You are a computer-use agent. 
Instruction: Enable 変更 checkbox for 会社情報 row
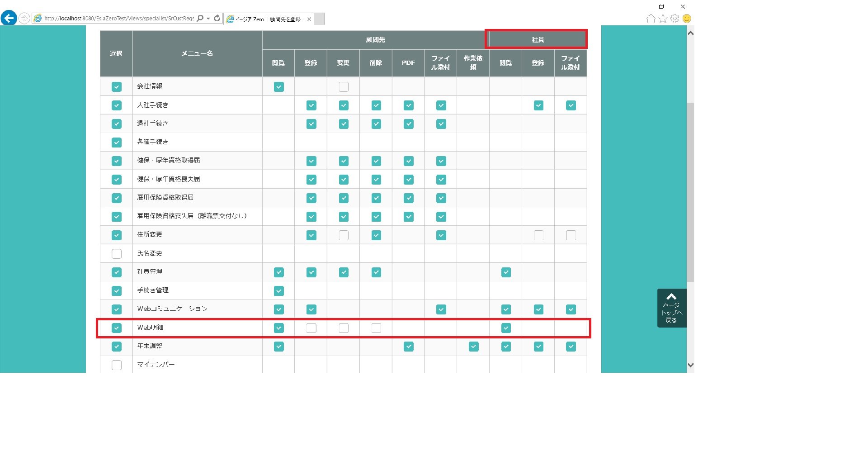344,87
